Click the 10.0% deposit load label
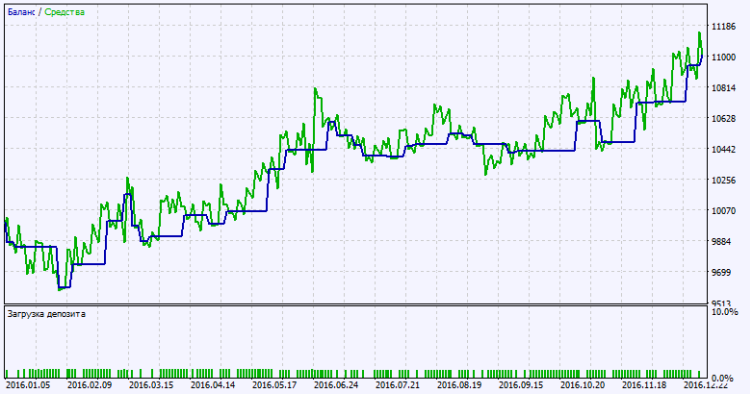The image size is (750, 394). coord(725,312)
